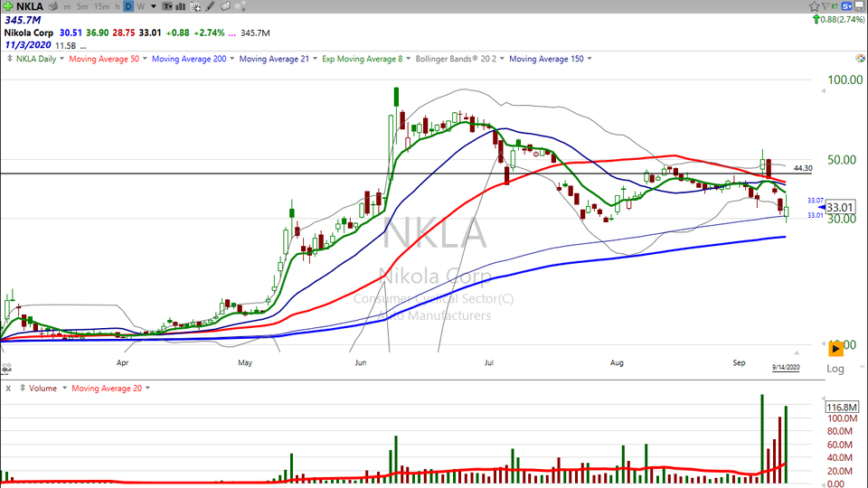Select the Weekly 'W' timeframe
This screenshot has width=868, height=488.
[x=141, y=6]
